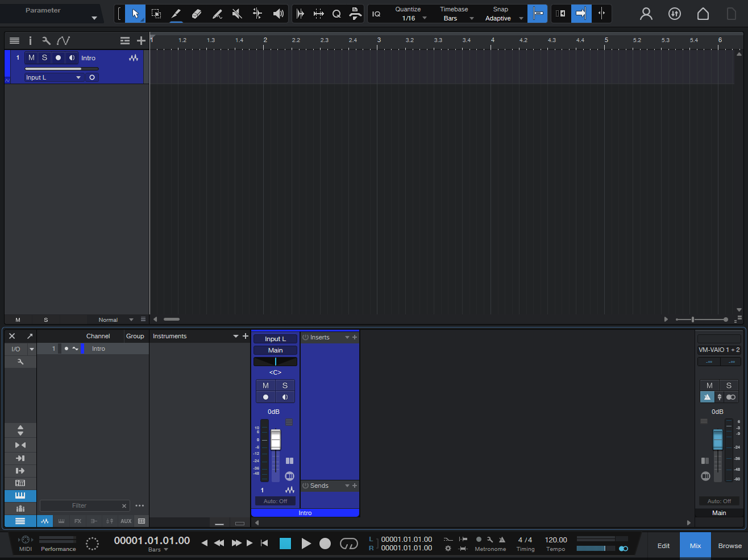Open the Browse panel
Image resolution: width=748 pixels, height=560 pixels.
click(x=729, y=546)
